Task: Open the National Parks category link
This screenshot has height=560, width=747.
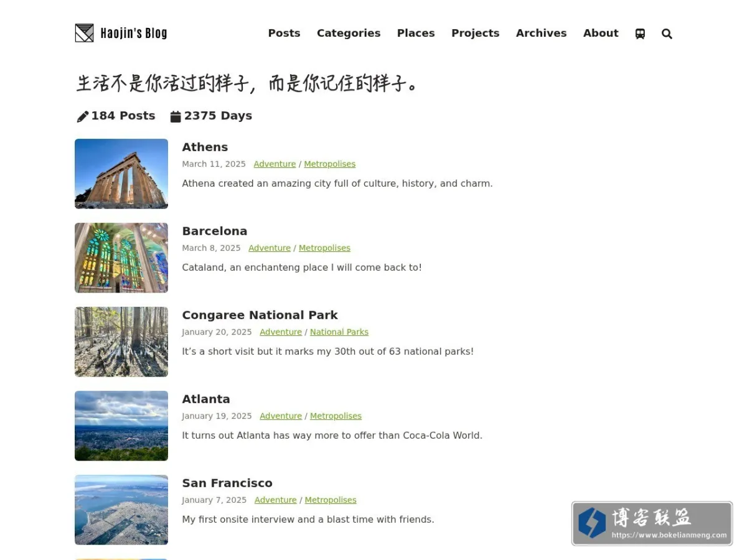Action: point(339,332)
